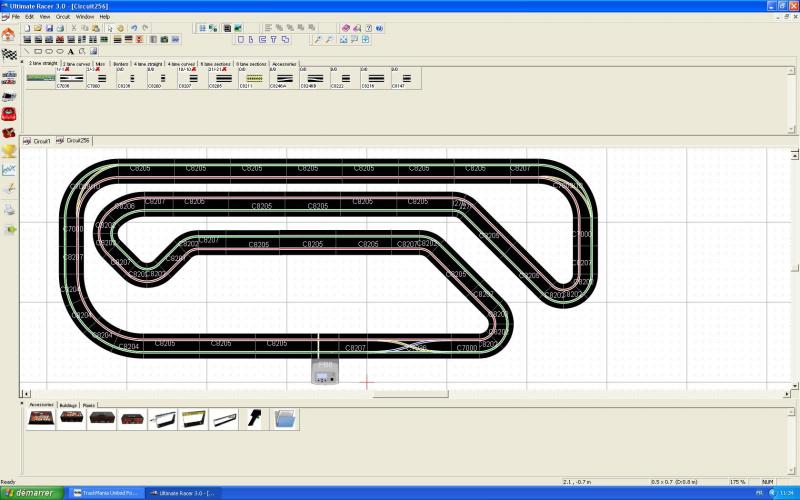Click the checkered flag sidebar icon
The width and height of the screenshot is (800, 500).
pyautogui.click(x=9, y=53)
